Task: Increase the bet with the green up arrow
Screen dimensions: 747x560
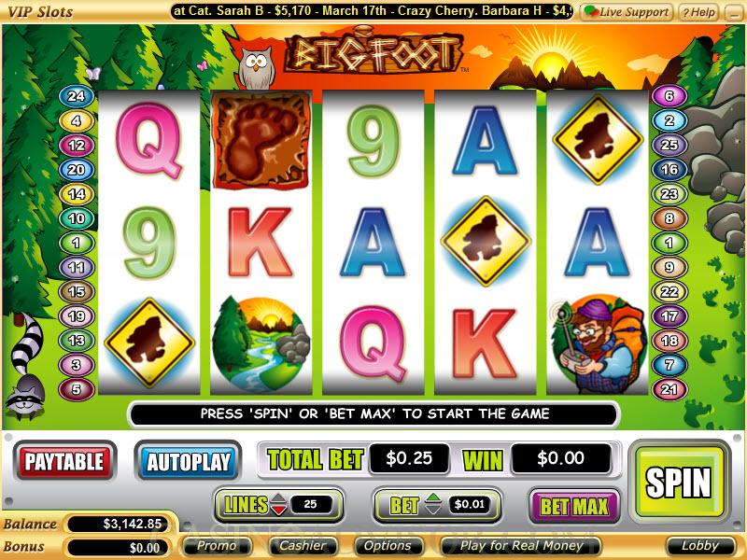Action: click(x=433, y=498)
